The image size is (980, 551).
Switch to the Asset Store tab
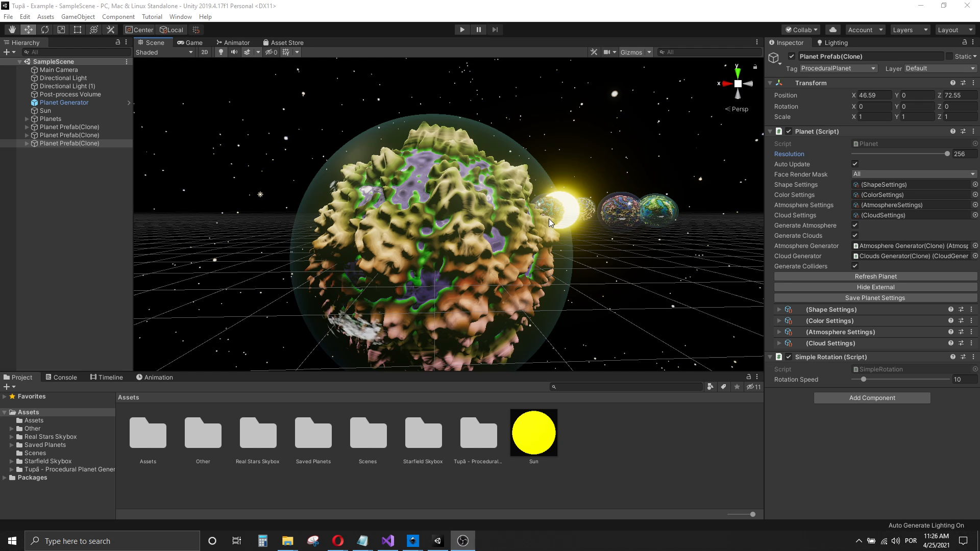[283, 42]
